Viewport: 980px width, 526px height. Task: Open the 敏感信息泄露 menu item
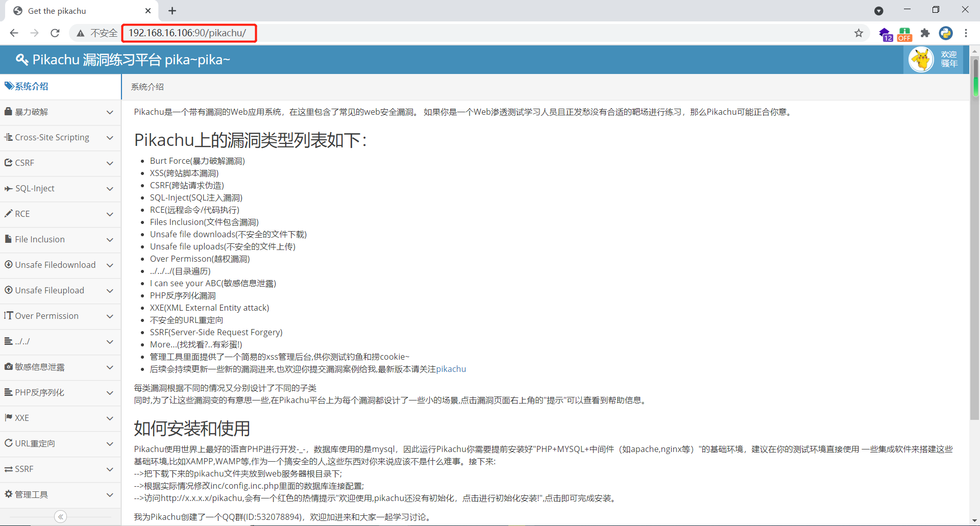tap(60, 367)
